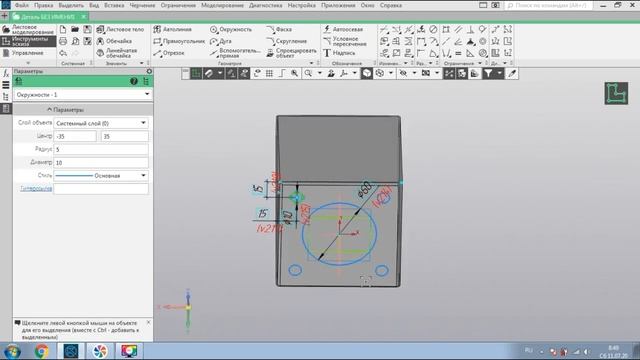640x360 pixels.
Task: Close the document tab Деталь БЕЗ ИМЕНИ1
Action: point(83,17)
